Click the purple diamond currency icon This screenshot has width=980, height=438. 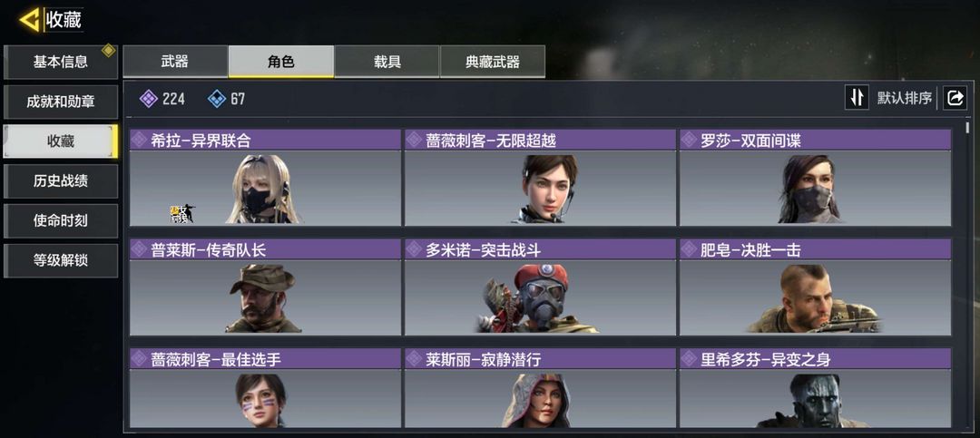pyautogui.click(x=148, y=98)
